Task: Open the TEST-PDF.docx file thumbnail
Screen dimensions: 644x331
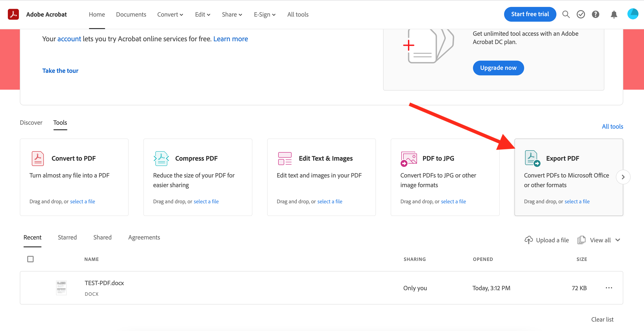Action: tap(61, 288)
